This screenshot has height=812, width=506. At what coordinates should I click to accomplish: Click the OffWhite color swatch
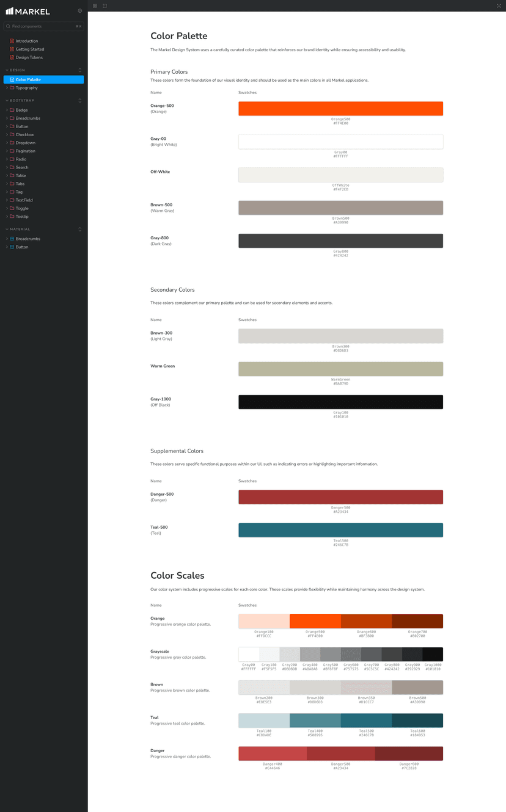click(340, 175)
